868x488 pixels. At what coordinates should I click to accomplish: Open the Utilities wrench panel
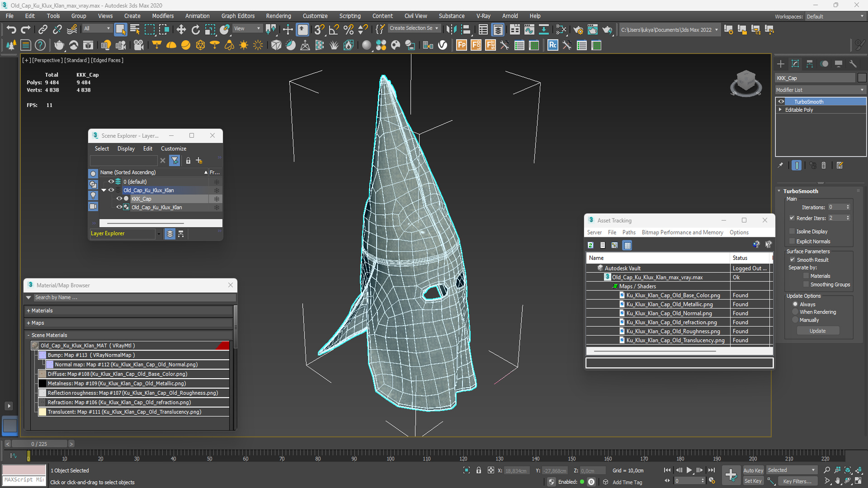coord(853,64)
